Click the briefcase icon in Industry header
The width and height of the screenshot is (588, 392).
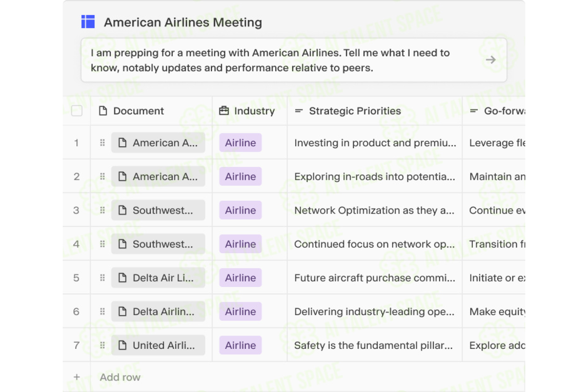pos(224,111)
